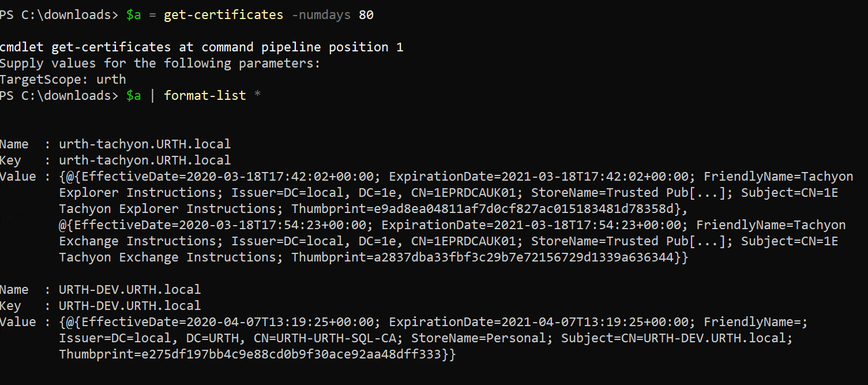Click the format-list command text
Screen dimensions: 868x385
pyautogui.click(x=205, y=96)
